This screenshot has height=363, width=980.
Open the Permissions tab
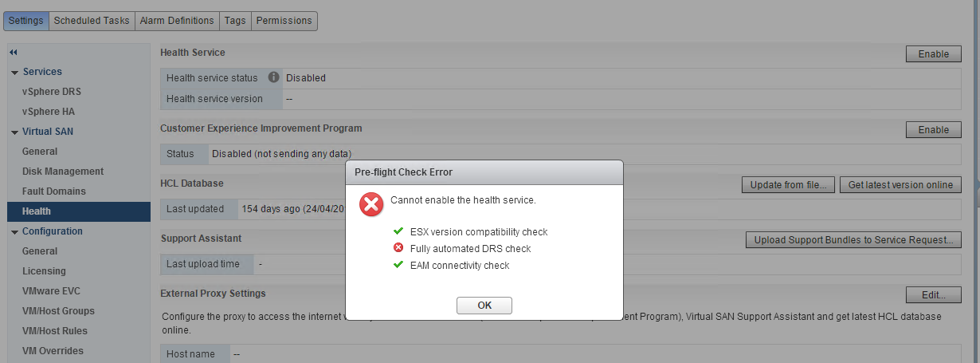(284, 21)
